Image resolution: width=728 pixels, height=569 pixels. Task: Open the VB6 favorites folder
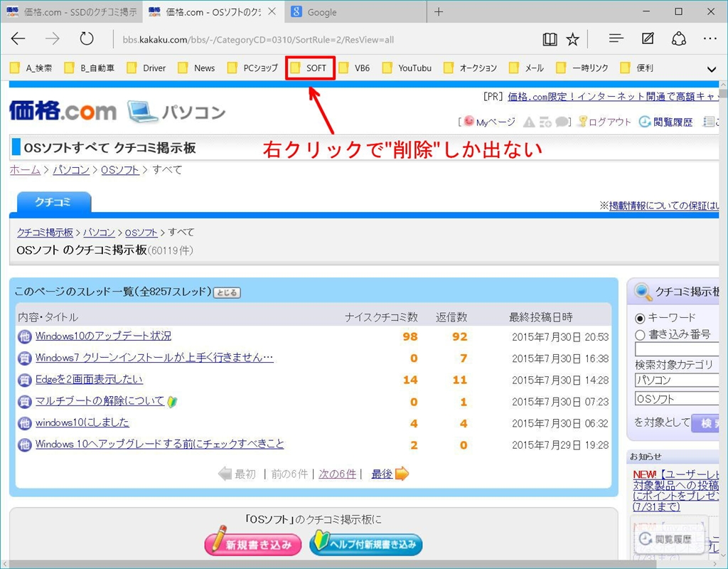click(354, 68)
